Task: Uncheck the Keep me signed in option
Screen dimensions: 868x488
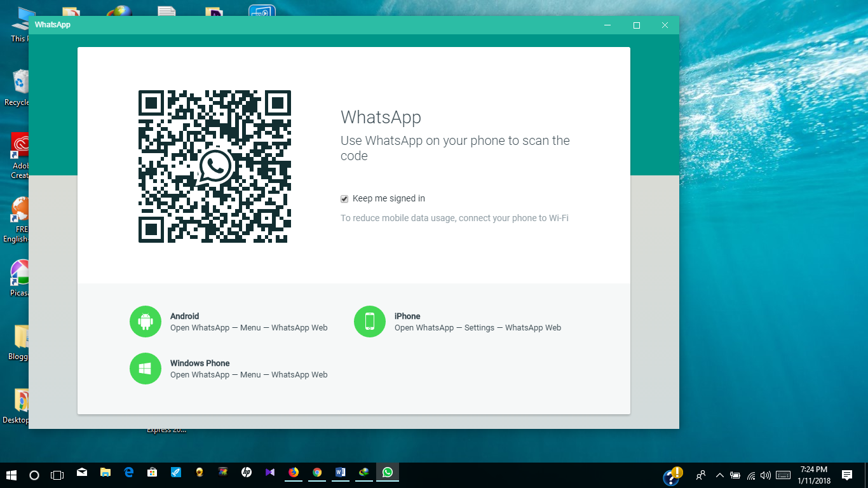Action: point(344,199)
